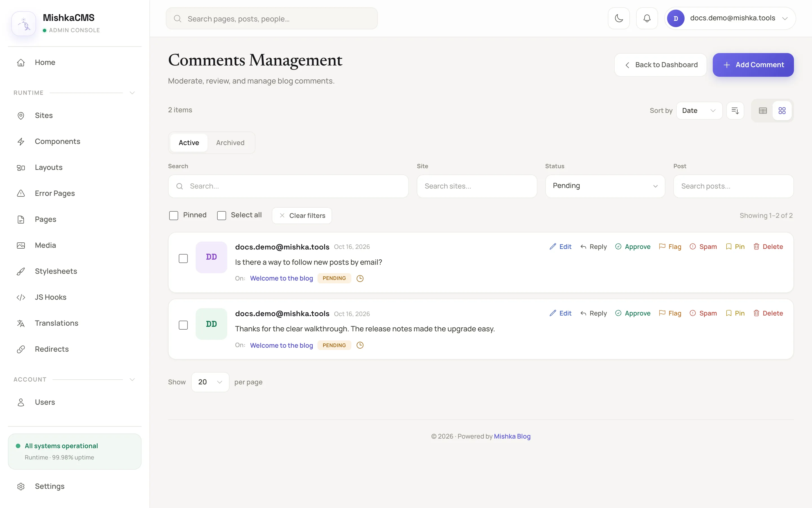The height and width of the screenshot is (508, 812).
Task: Focus the Search sites input
Action: point(476,186)
